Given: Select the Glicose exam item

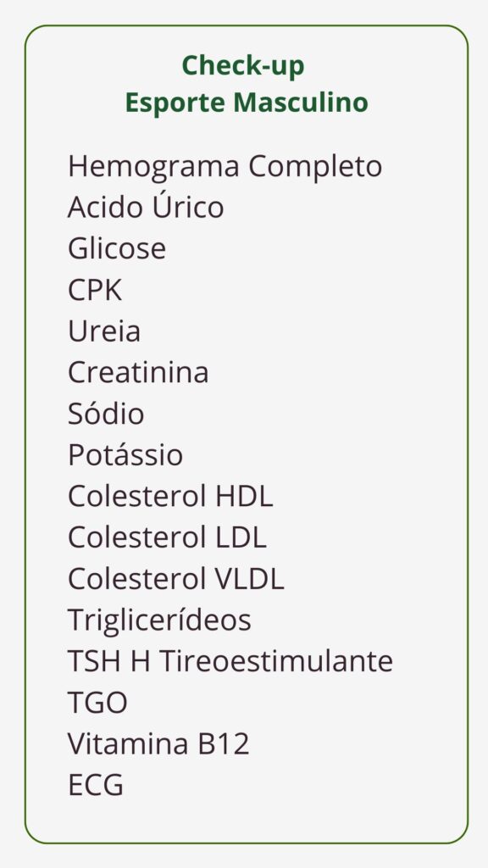Looking at the screenshot, I should point(117,248).
